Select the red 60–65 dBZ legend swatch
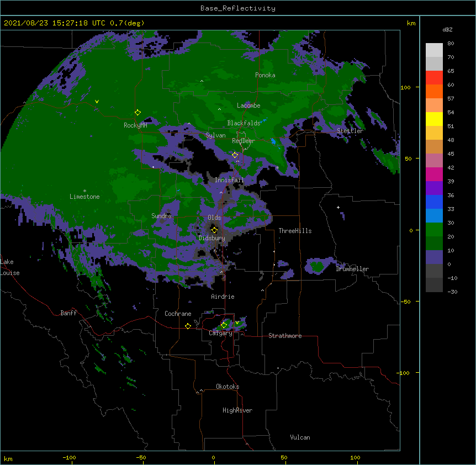This screenshot has height=465, width=476. point(434,78)
